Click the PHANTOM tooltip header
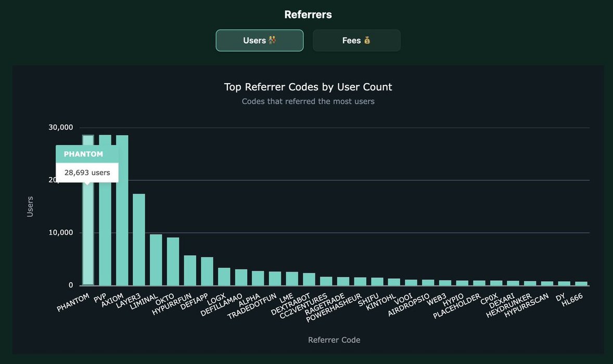The height and width of the screenshot is (364, 613). 87,154
